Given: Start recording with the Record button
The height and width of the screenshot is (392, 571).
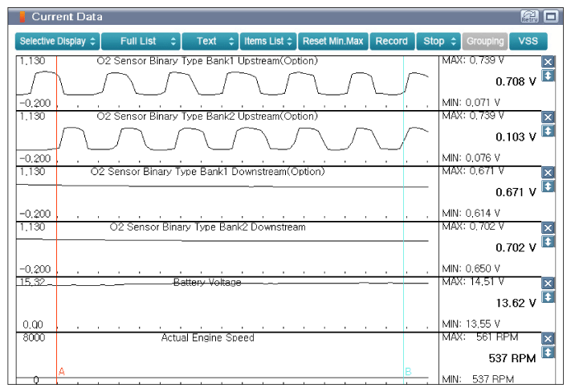Looking at the screenshot, I should [x=392, y=41].
